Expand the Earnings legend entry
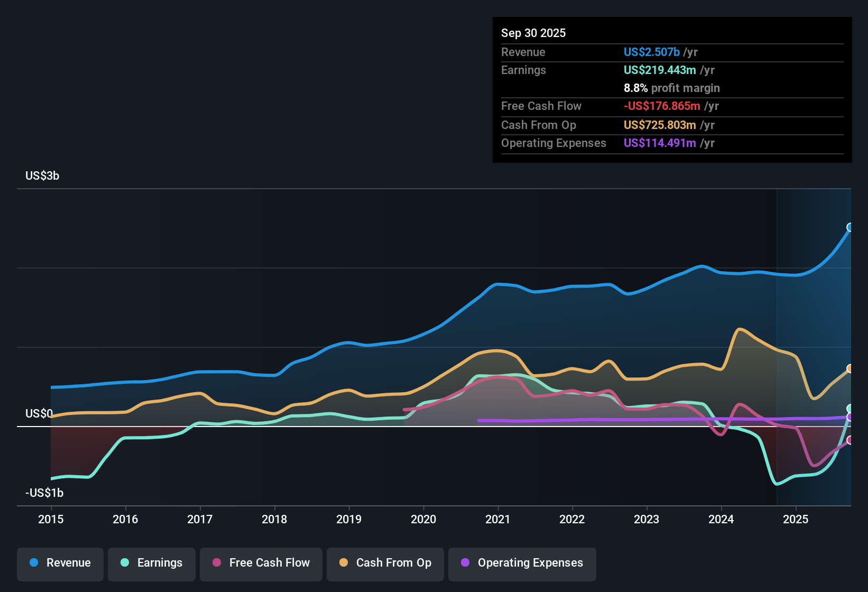Screen dimensions: 868x592 (x=152, y=563)
